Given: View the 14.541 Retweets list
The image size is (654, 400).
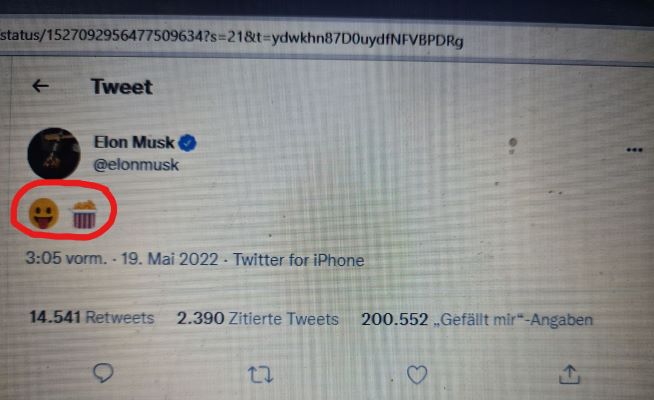Looking at the screenshot, I should click(x=92, y=319).
